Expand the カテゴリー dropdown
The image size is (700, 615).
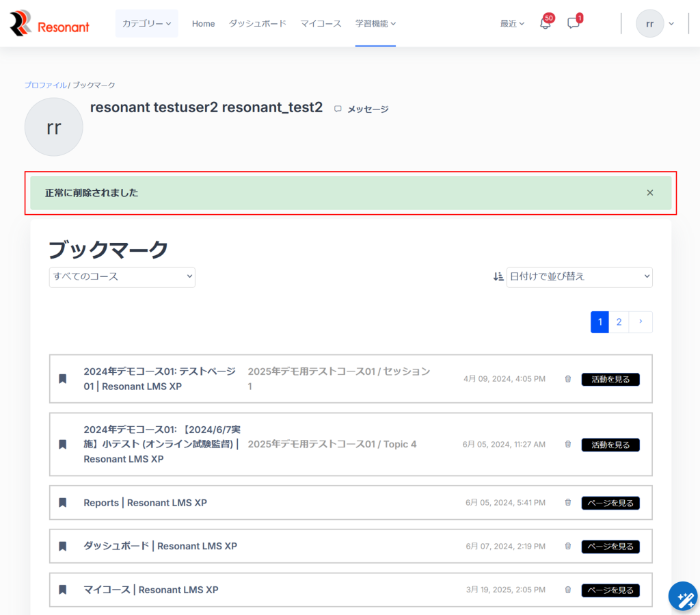pyautogui.click(x=146, y=23)
